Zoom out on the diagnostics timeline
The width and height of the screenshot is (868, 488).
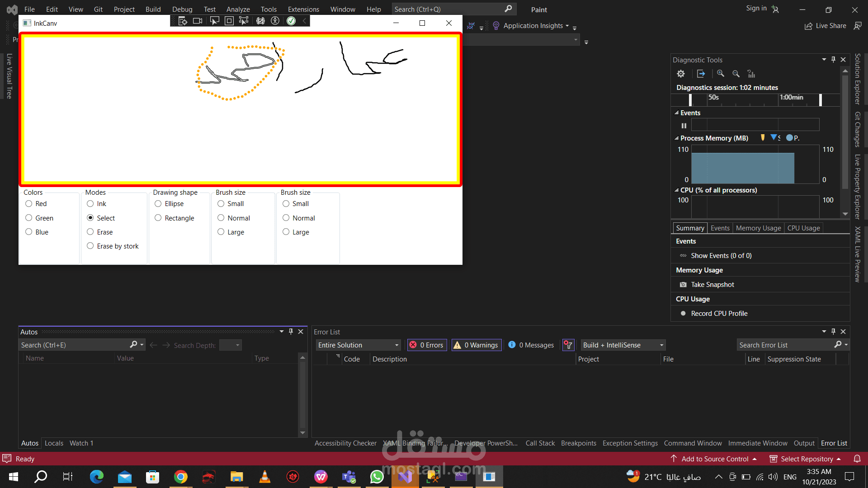[736, 74]
